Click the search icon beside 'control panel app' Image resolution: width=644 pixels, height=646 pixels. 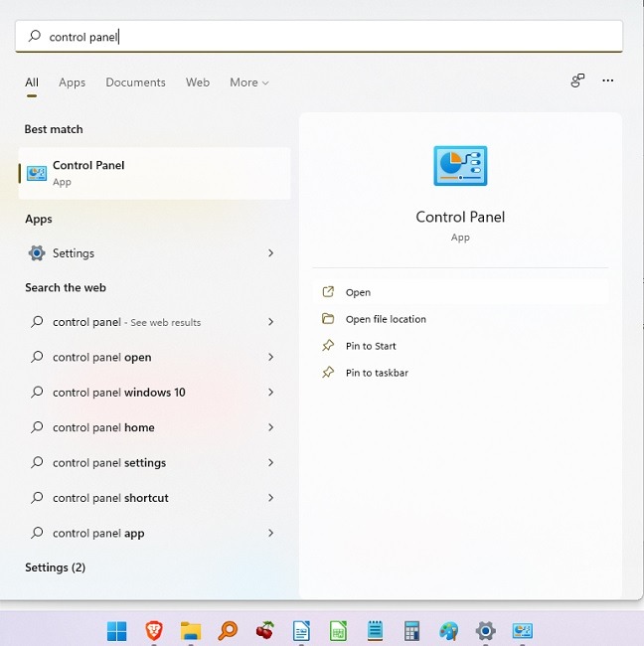[37, 533]
